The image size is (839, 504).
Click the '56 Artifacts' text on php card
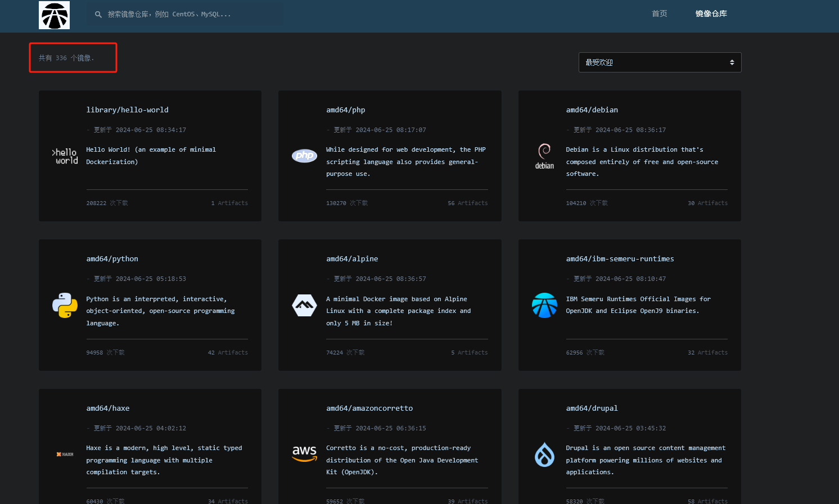click(x=468, y=203)
